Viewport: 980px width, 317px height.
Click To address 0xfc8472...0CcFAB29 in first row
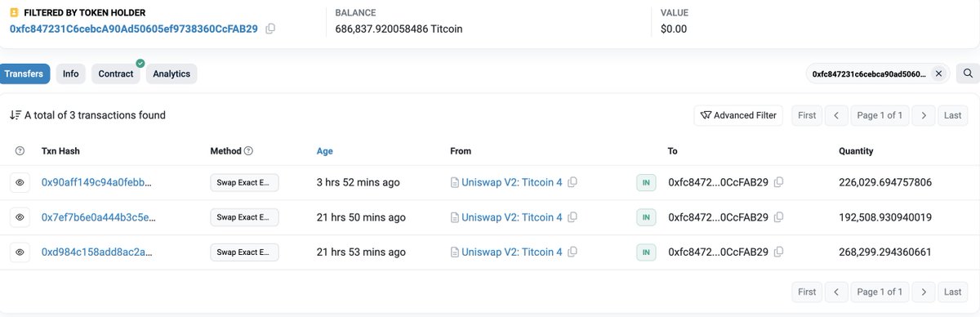718,182
